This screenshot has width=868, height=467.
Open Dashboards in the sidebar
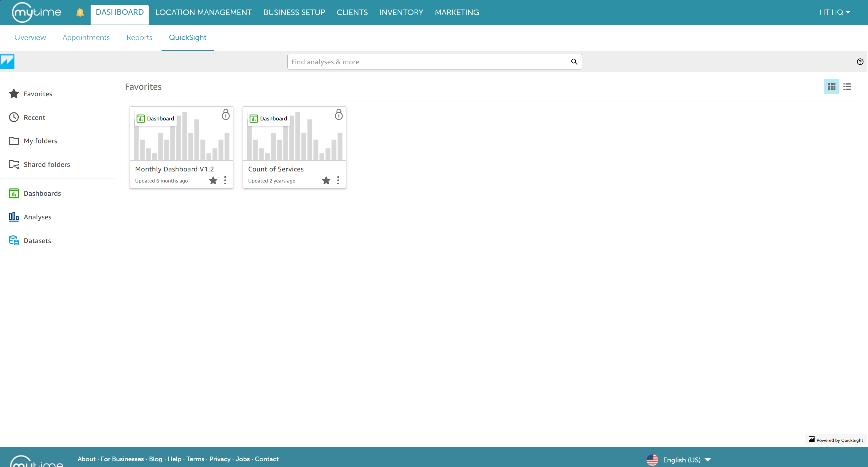(42, 193)
